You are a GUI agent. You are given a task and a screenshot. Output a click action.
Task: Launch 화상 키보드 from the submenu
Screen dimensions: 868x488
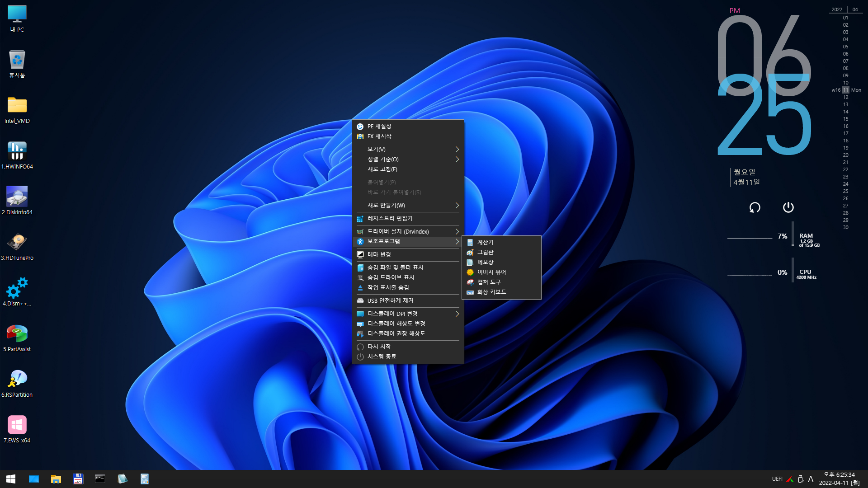[501, 292]
